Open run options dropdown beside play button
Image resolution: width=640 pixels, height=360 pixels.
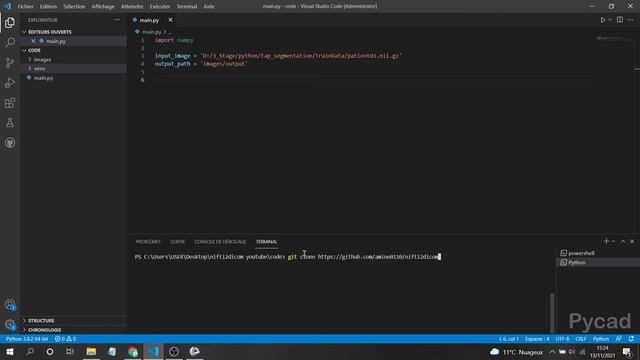[x=610, y=20]
